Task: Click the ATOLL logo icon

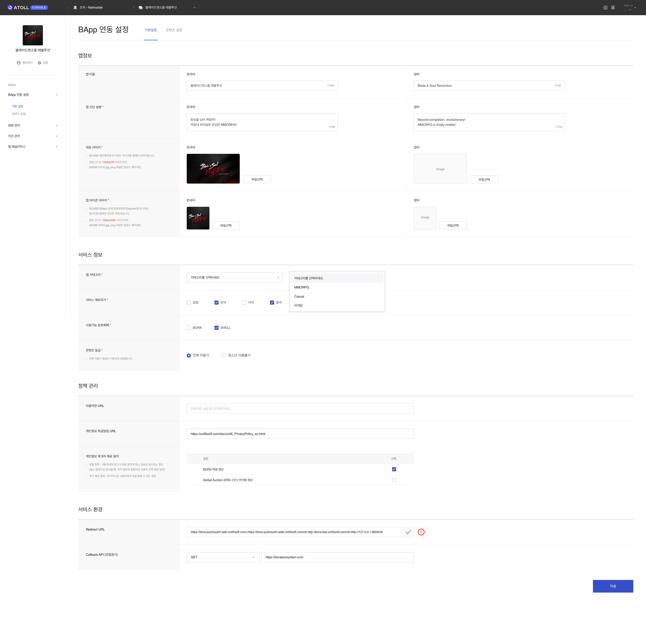Action: tap(10, 7)
